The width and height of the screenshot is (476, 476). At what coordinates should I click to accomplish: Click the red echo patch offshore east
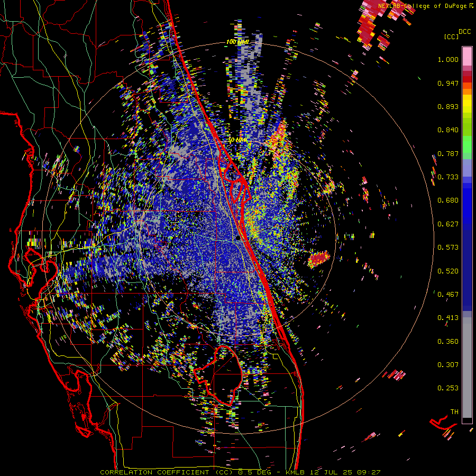pyautogui.click(x=319, y=259)
